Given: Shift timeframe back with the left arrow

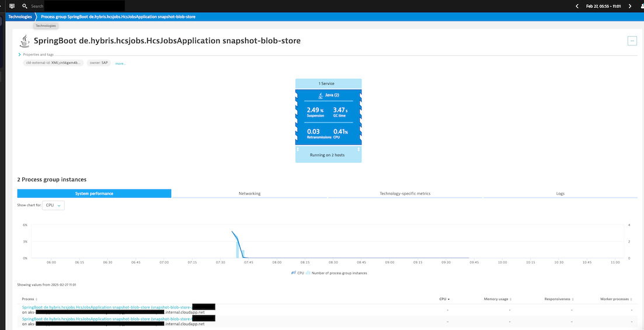Looking at the screenshot, I should click(x=577, y=6).
